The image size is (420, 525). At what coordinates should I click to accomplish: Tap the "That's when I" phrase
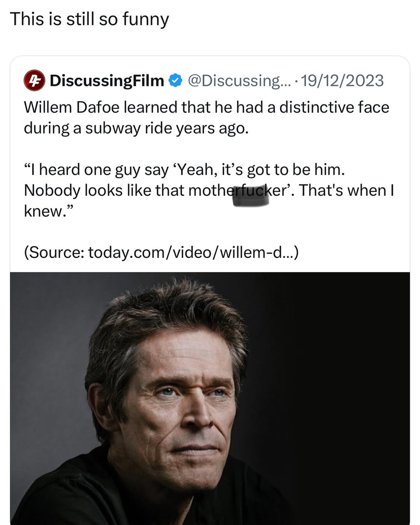346,190
